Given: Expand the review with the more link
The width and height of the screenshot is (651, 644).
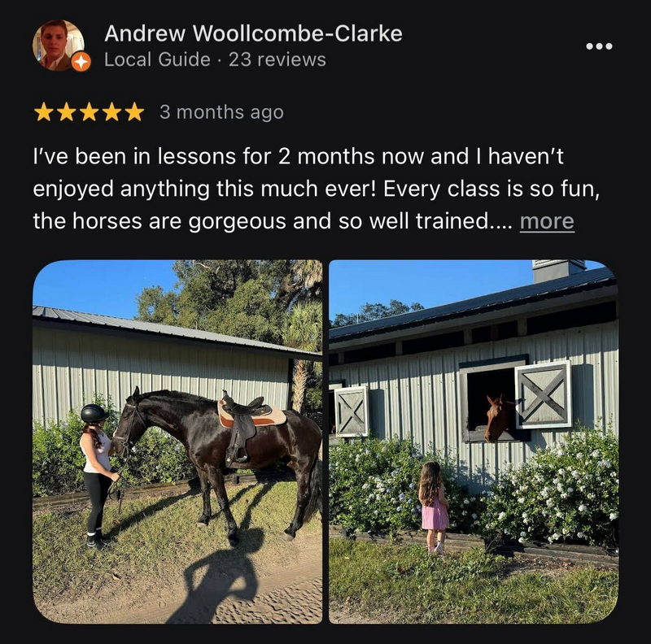Looking at the screenshot, I should [547, 221].
